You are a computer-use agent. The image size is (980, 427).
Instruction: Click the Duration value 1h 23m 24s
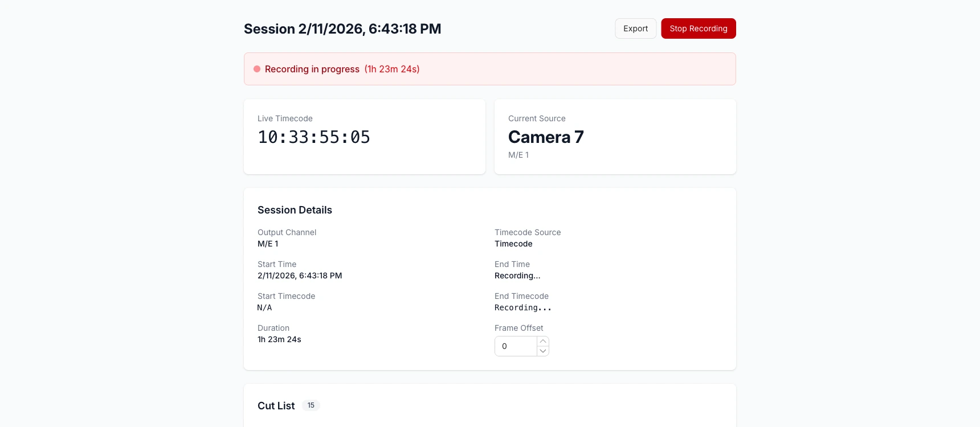279,339
